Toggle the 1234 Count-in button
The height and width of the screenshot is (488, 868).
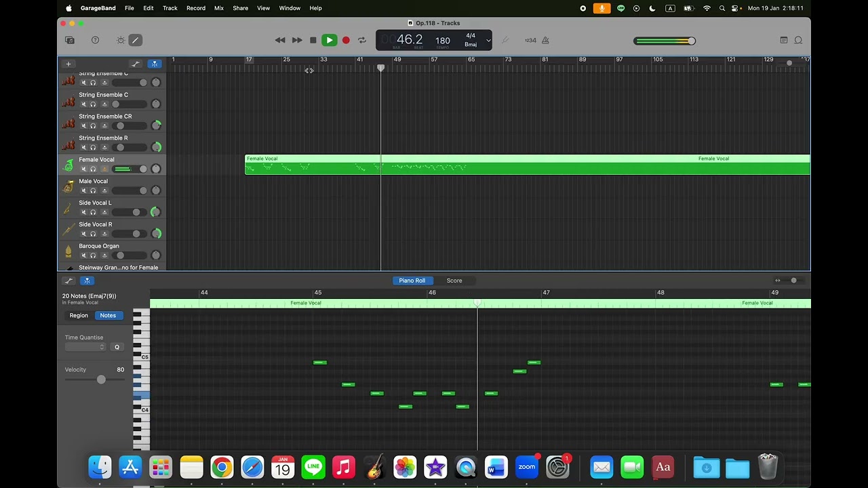tap(530, 40)
